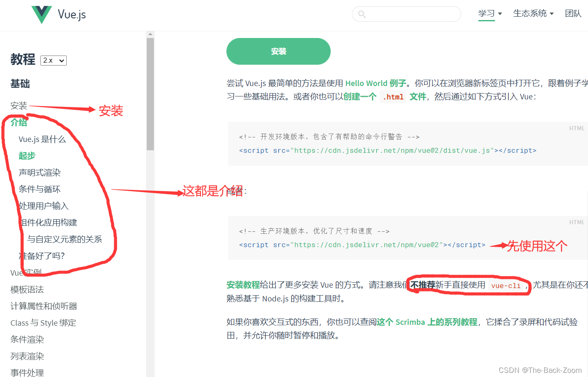The image size is (588, 377).
Task: Open 模板语法 in the sidebar
Action: (27, 289)
